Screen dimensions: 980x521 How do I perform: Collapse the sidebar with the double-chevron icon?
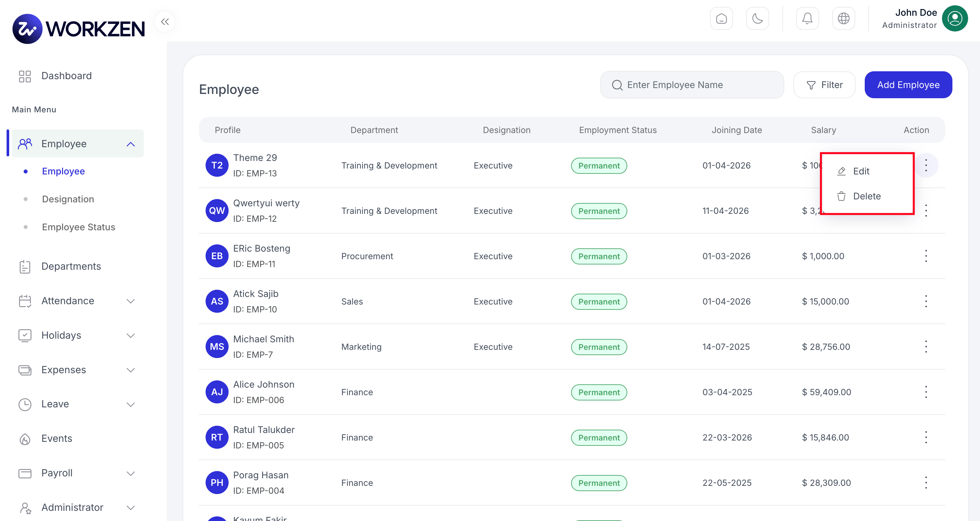[x=165, y=22]
